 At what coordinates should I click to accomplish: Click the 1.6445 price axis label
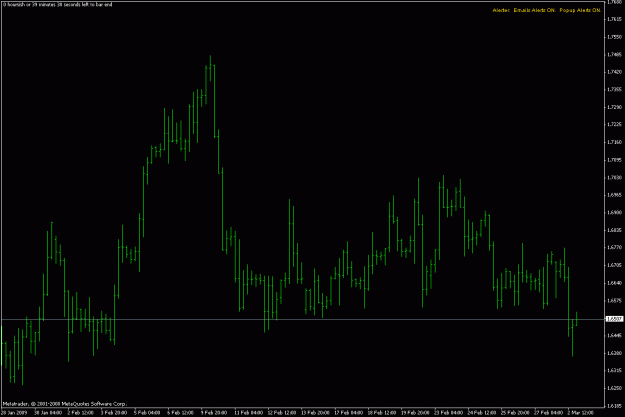[615, 335]
